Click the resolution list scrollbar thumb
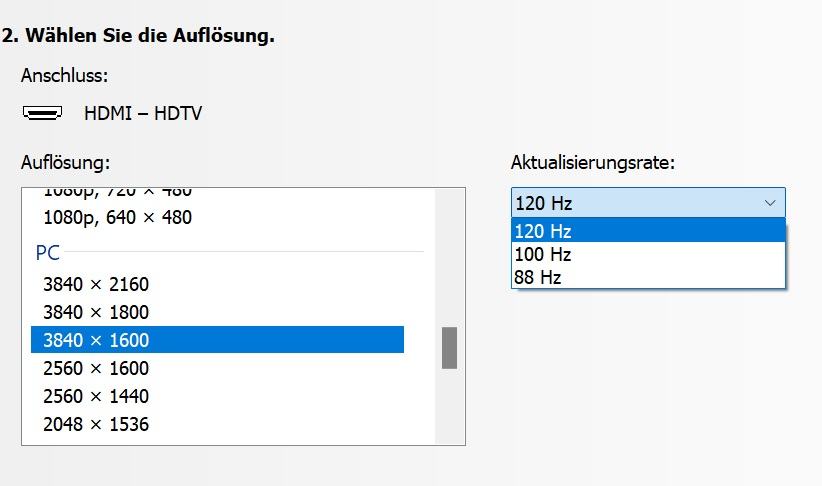The image size is (822, 486). [450, 347]
